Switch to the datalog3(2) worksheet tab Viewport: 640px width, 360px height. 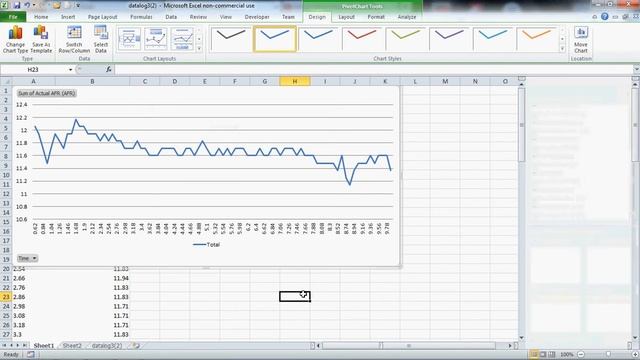click(x=107, y=346)
